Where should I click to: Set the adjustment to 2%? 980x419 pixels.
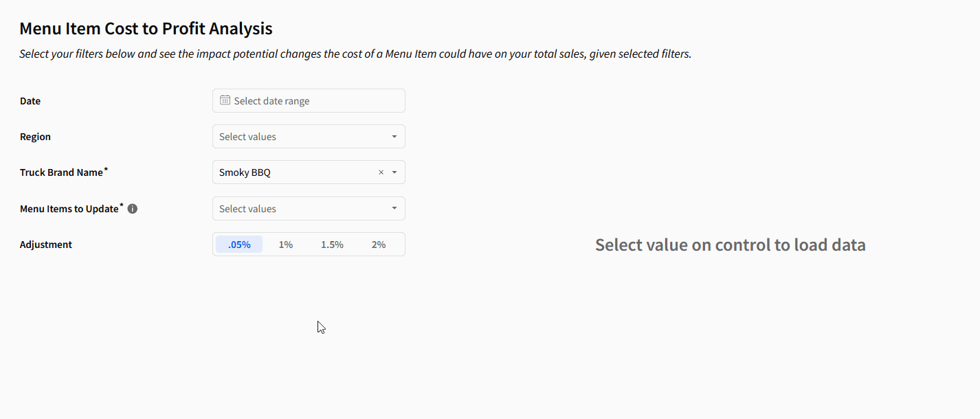click(379, 245)
